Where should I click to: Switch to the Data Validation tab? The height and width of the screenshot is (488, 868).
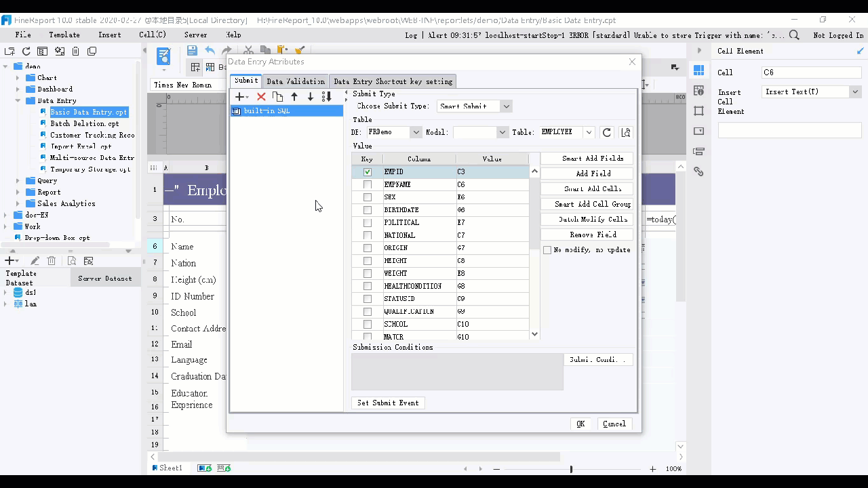click(x=296, y=81)
